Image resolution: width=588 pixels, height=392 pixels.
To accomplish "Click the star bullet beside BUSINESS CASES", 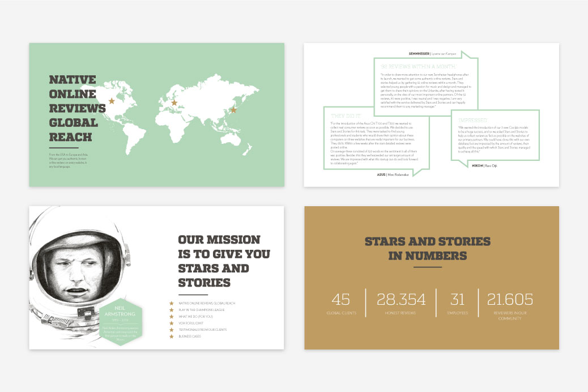I will pos(171,335).
